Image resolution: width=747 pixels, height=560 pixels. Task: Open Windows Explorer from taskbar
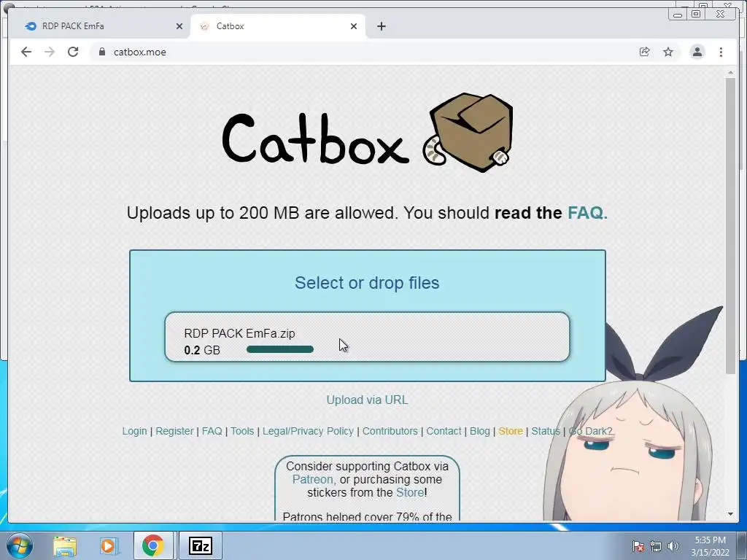[65, 546]
